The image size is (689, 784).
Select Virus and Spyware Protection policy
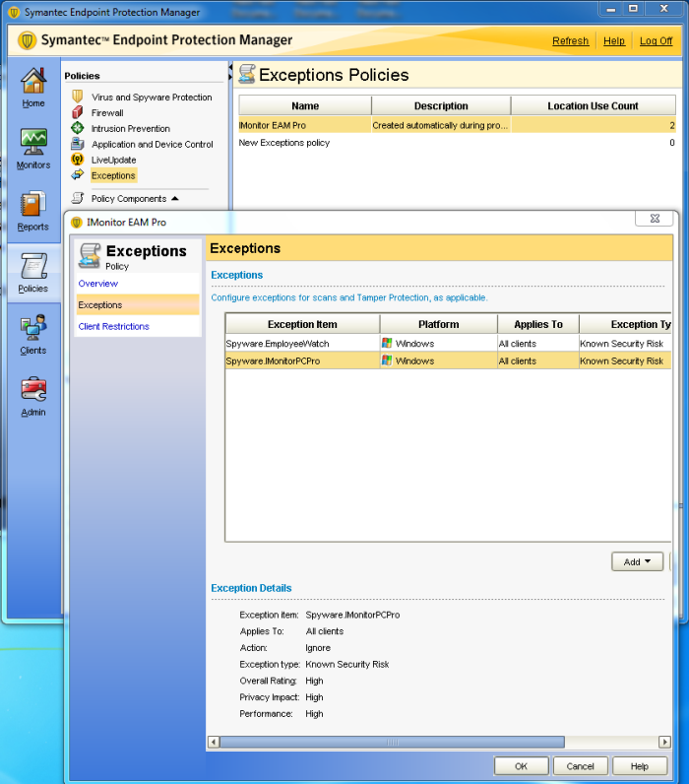click(152, 97)
